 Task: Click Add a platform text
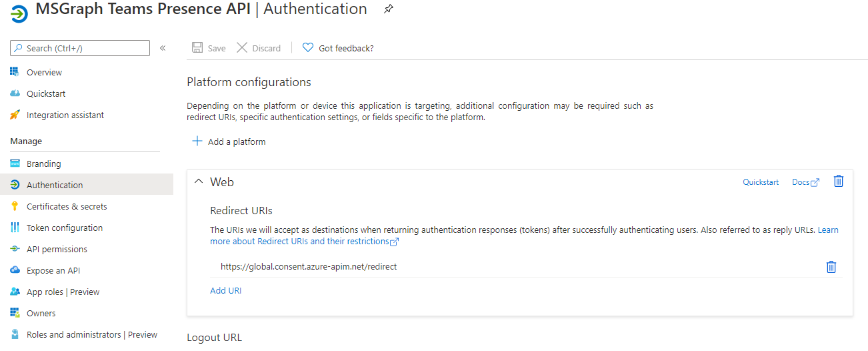[x=237, y=141]
